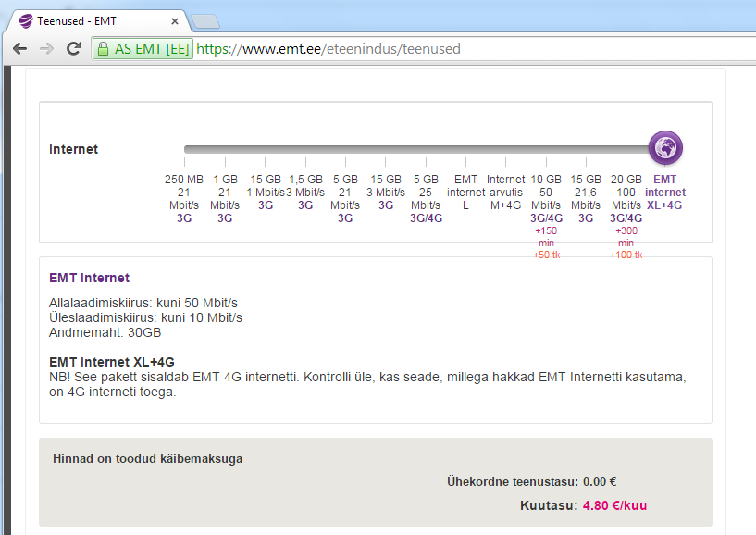Click the browser back arrow
Viewport: 756px width, 535px height.
pos(19,49)
